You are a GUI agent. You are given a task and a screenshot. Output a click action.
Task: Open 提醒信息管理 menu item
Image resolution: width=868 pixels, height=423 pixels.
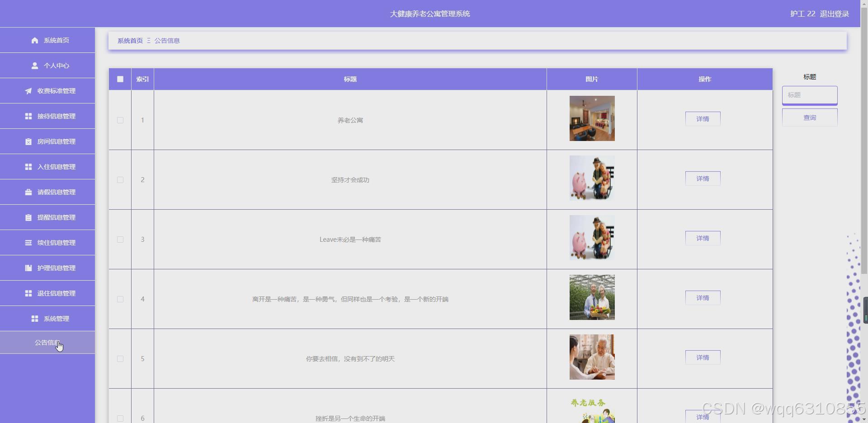click(47, 217)
